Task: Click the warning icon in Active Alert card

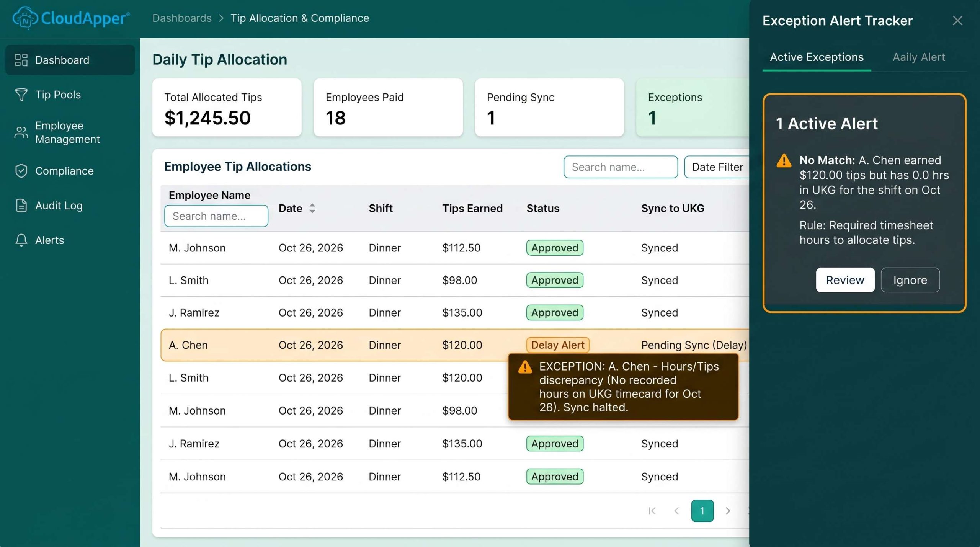Action: tap(784, 161)
